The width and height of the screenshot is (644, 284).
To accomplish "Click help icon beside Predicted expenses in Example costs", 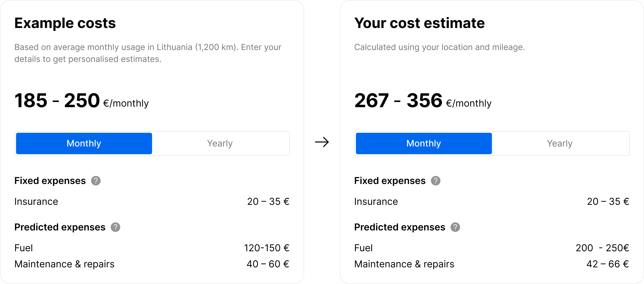I will [x=115, y=227].
